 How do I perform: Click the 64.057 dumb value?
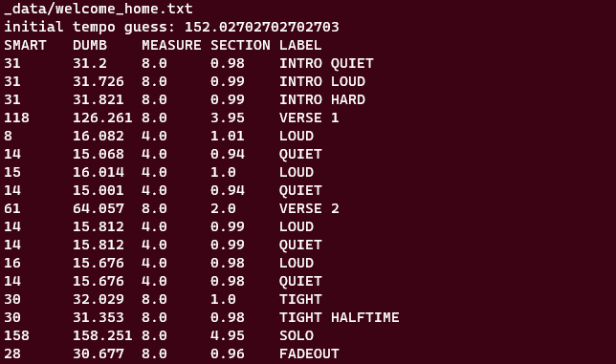point(99,208)
